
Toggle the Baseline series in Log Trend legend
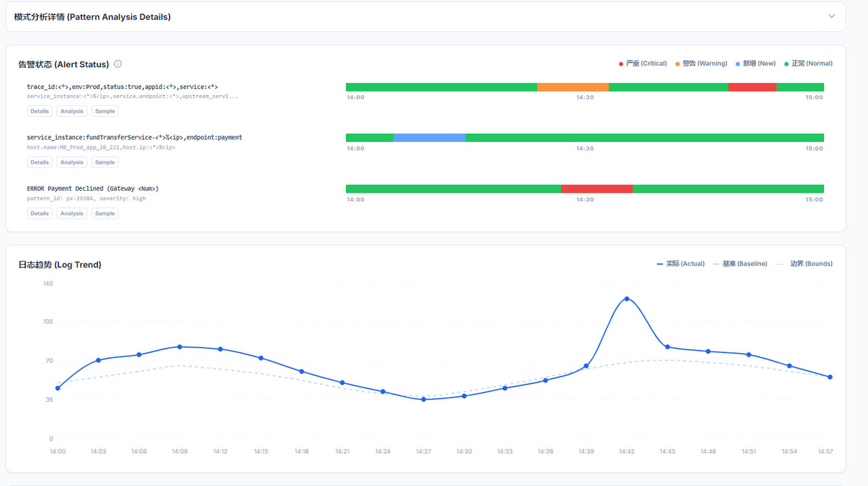click(x=741, y=264)
